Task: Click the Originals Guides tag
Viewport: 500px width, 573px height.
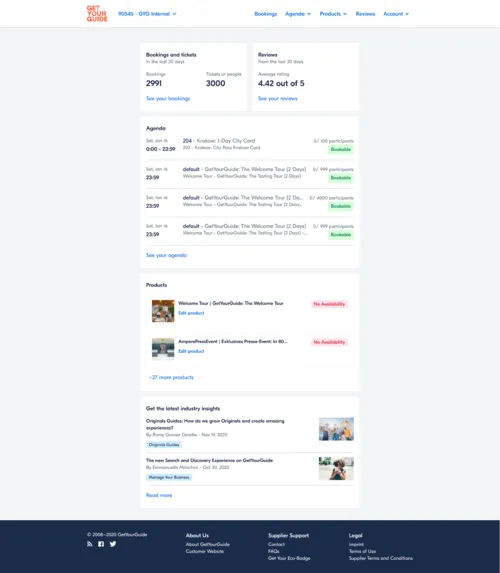Action: 164,445
